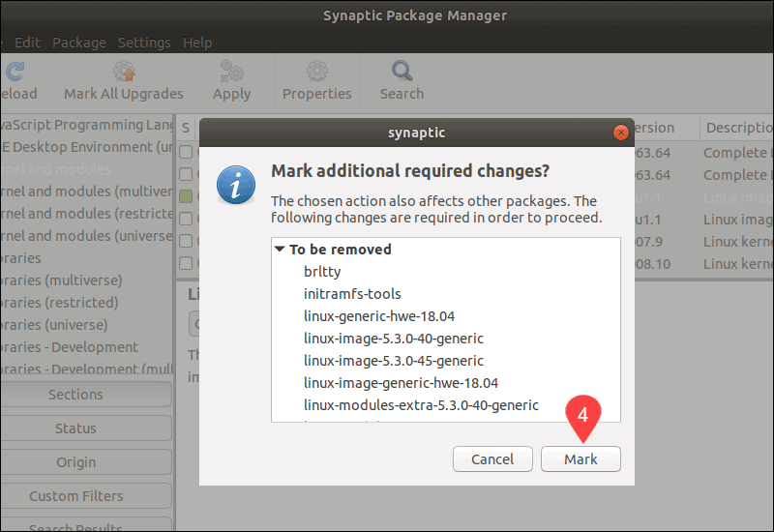This screenshot has height=532, width=774.
Task: Open the Settings menu
Action: pyautogui.click(x=144, y=43)
